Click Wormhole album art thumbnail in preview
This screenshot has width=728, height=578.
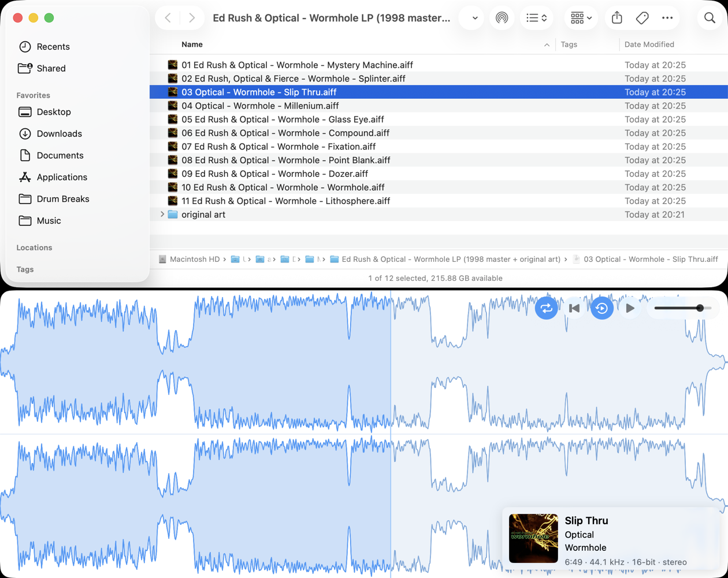coord(533,538)
